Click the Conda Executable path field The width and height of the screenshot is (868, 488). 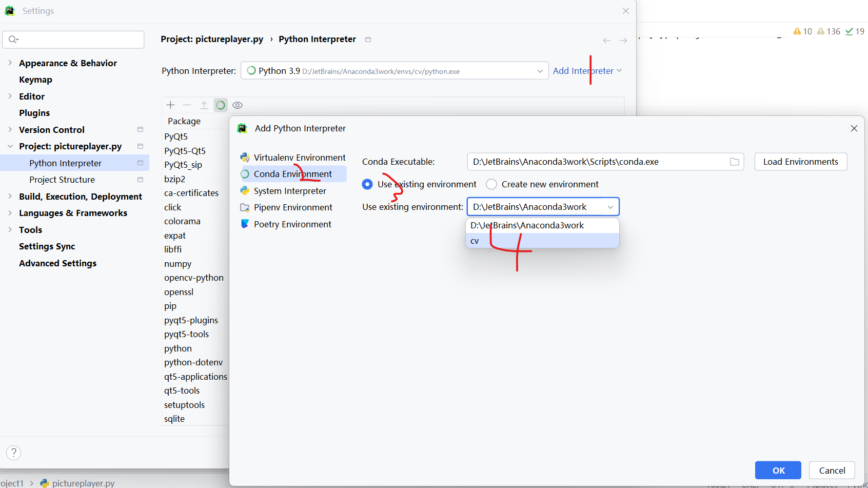(x=605, y=162)
